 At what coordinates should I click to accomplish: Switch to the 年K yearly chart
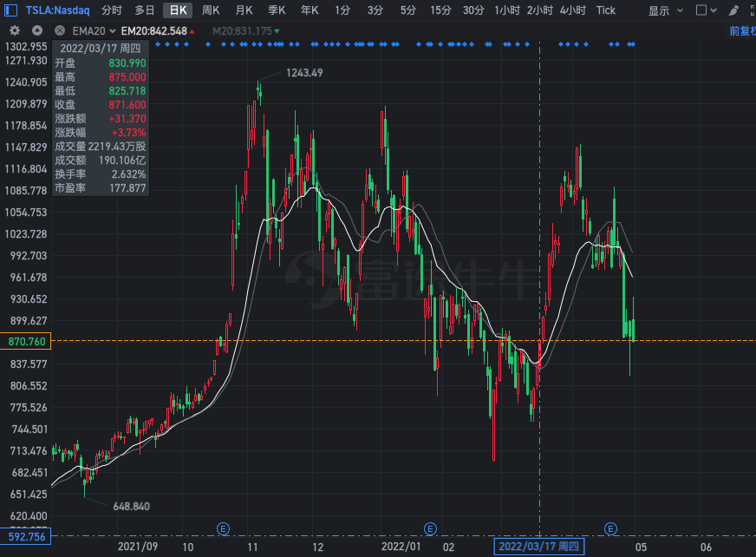[x=310, y=10]
